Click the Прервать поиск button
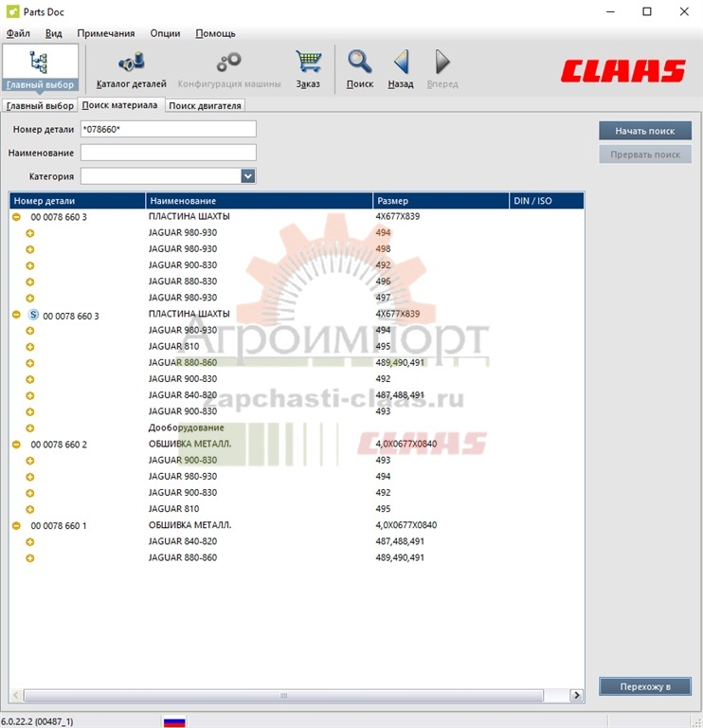Viewport: 703px width, 728px height. pos(645,155)
